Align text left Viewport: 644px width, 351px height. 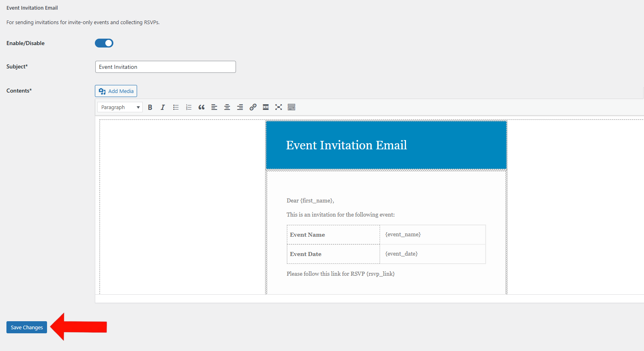point(214,107)
